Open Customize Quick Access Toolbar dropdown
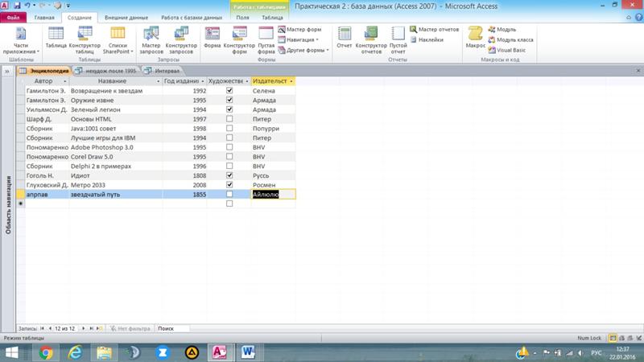 (68, 6)
